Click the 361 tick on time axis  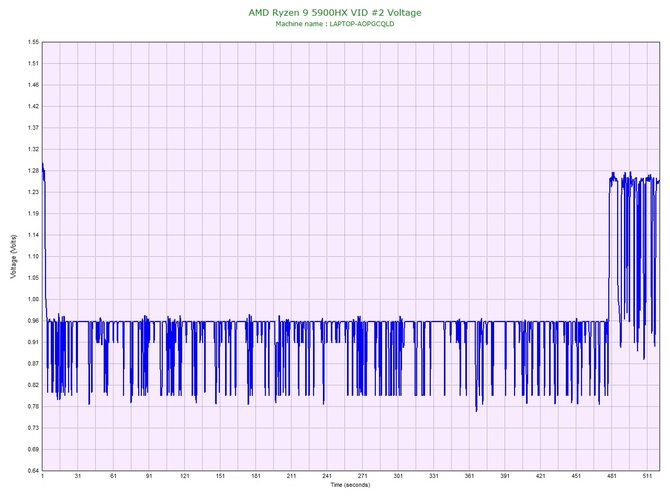pos(469,476)
